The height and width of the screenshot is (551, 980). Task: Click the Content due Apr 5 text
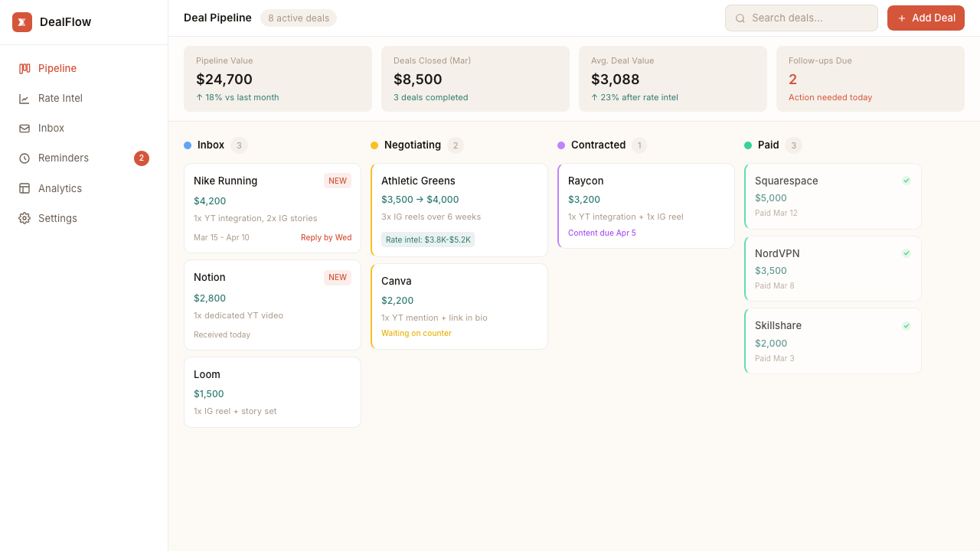[x=602, y=233]
